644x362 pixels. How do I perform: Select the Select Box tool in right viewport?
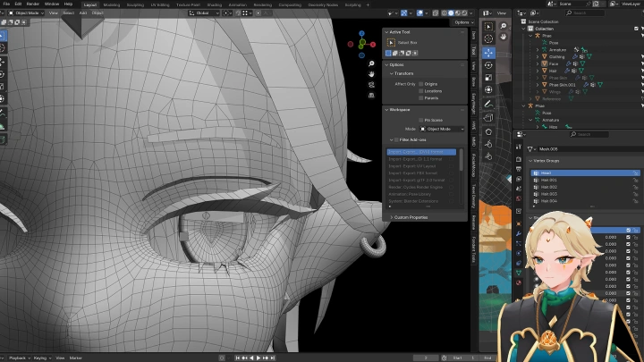click(x=488, y=27)
